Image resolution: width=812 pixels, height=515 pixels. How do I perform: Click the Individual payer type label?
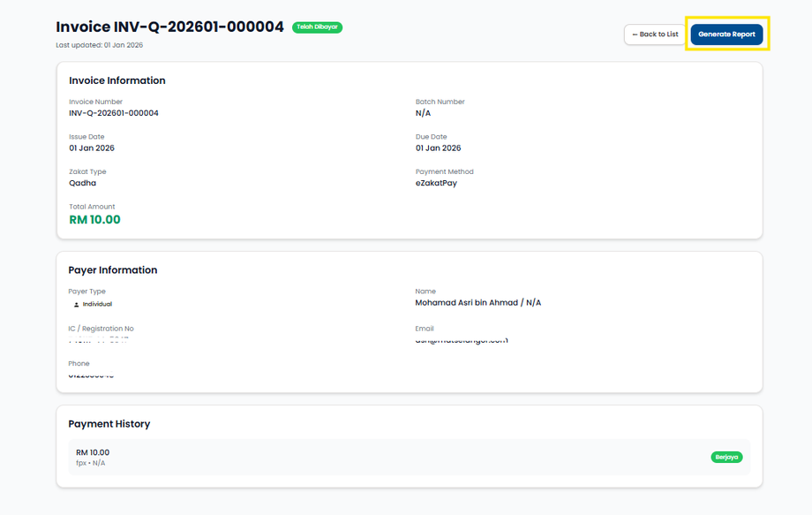coord(97,304)
